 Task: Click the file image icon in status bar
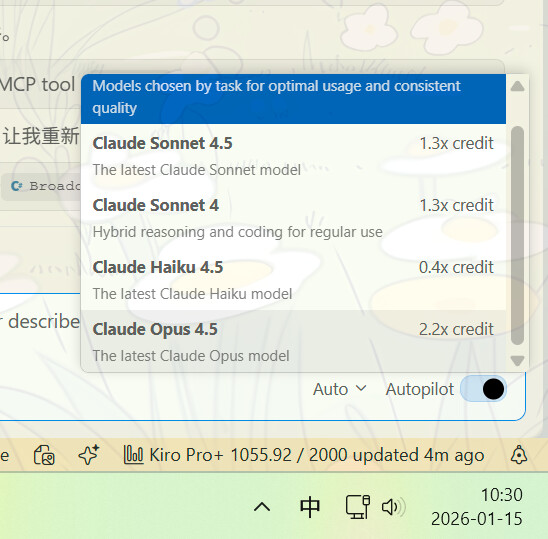[x=44, y=455]
